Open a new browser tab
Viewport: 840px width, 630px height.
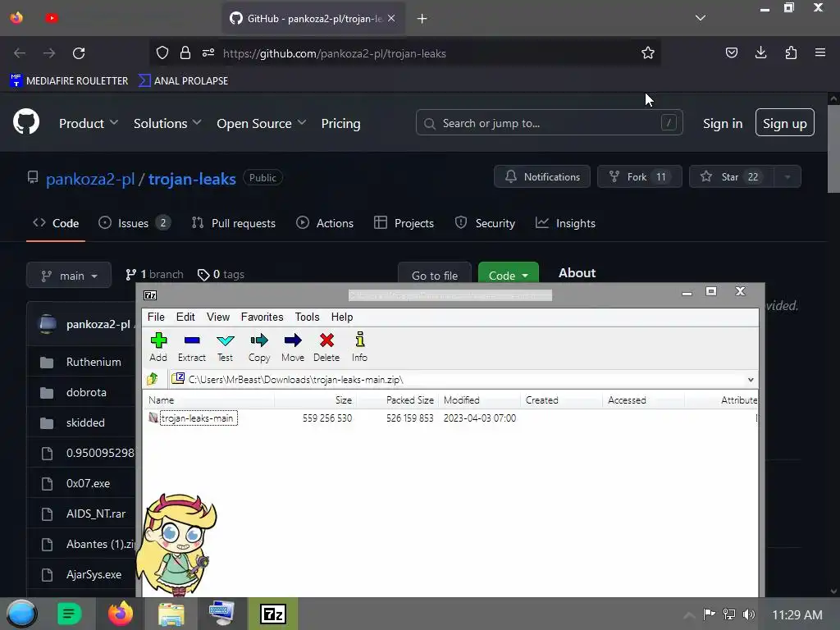click(x=422, y=19)
